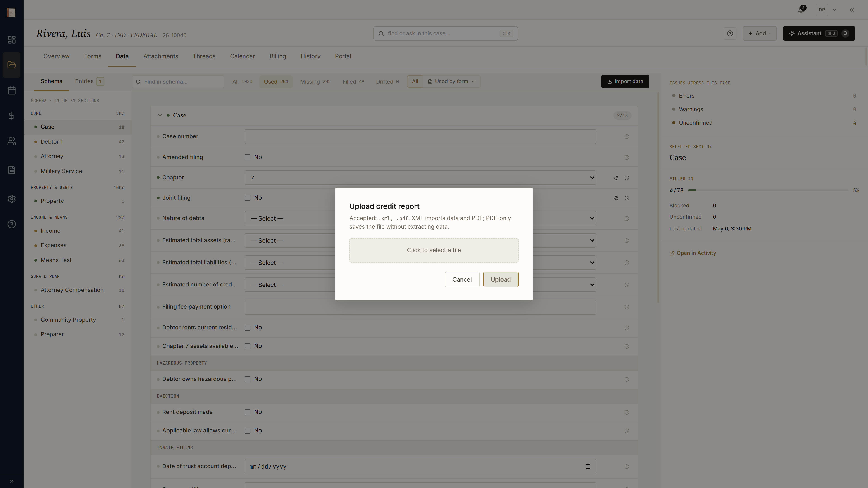Viewport: 868px width, 488px height.
Task: Toggle the Joint filing checkbox
Action: (x=247, y=198)
